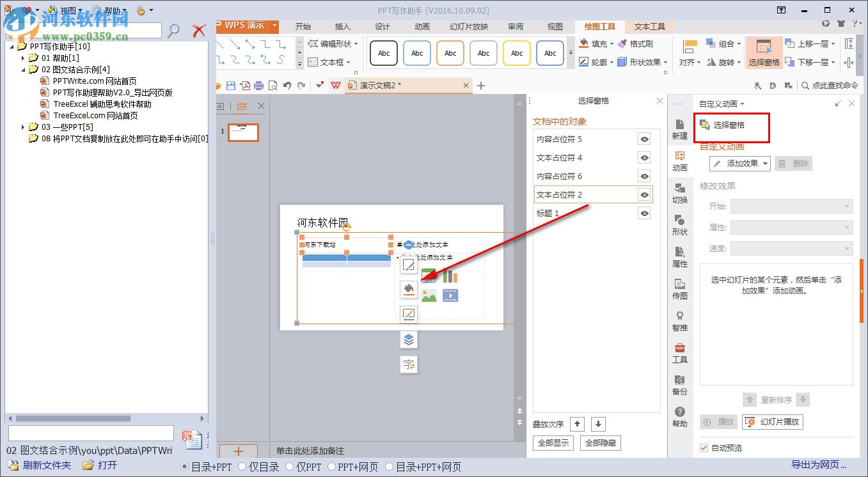Click the export to PDF icon
Image resolution: width=868 pixels, height=477 pixels.
coord(245,86)
